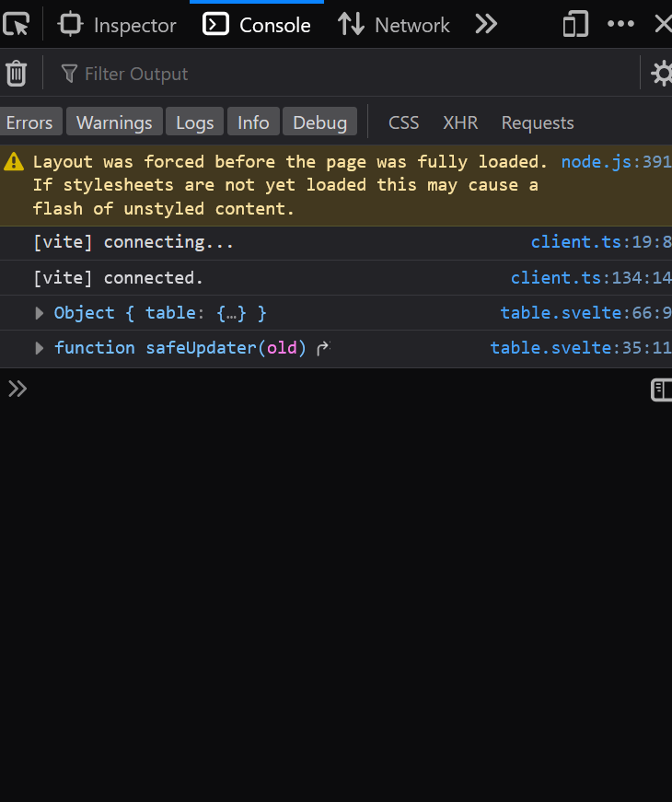Open console settings gear
The image size is (672, 802).
click(662, 74)
